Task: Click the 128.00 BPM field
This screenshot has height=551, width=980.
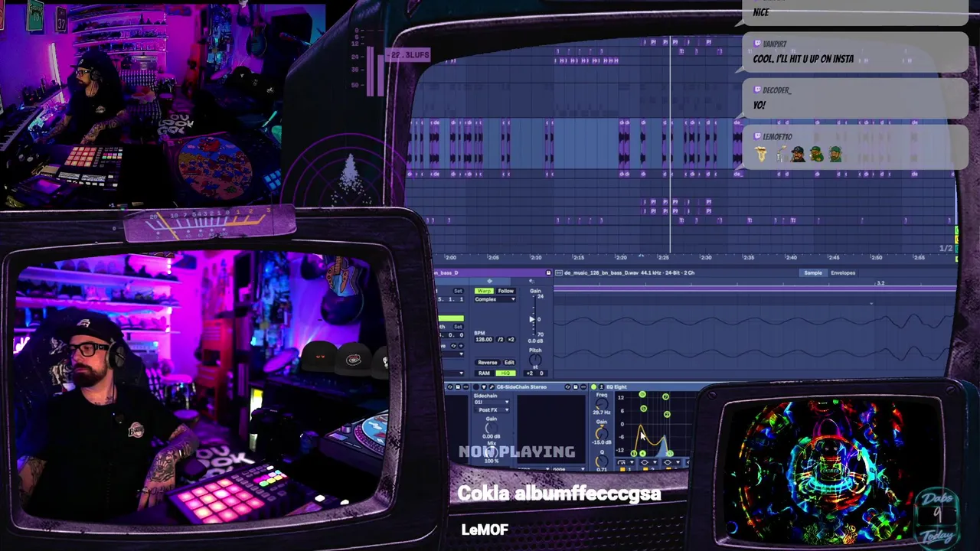Action: pos(484,340)
